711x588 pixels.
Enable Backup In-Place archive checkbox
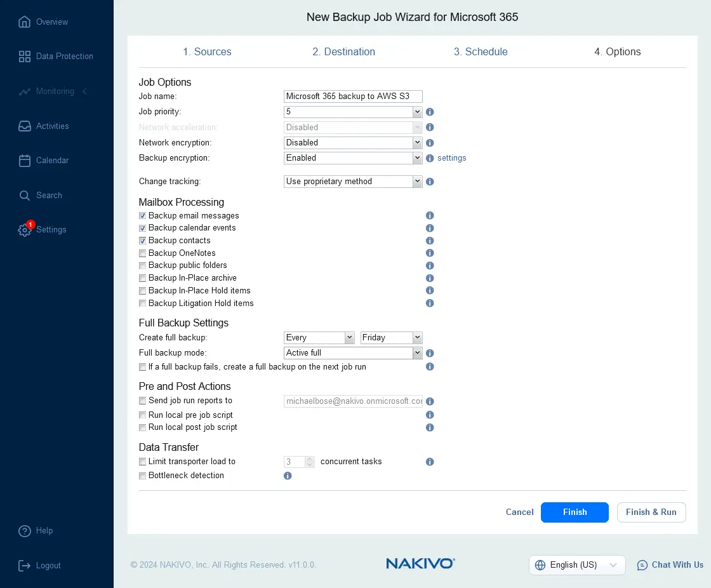[142, 278]
